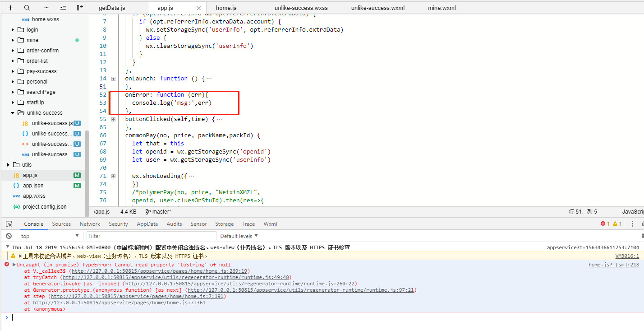Click the console Filter input field

point(152,236)
